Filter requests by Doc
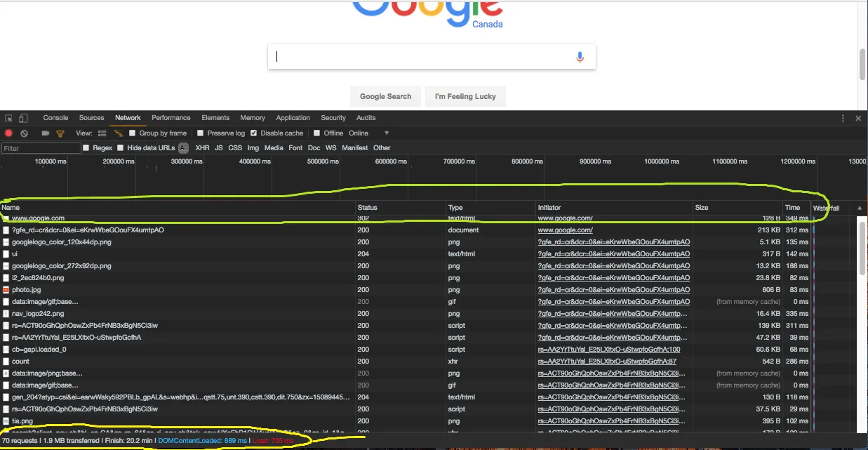The height and width of the screenshot is (450, 868). pyautogui.click(x=314, y=148)
